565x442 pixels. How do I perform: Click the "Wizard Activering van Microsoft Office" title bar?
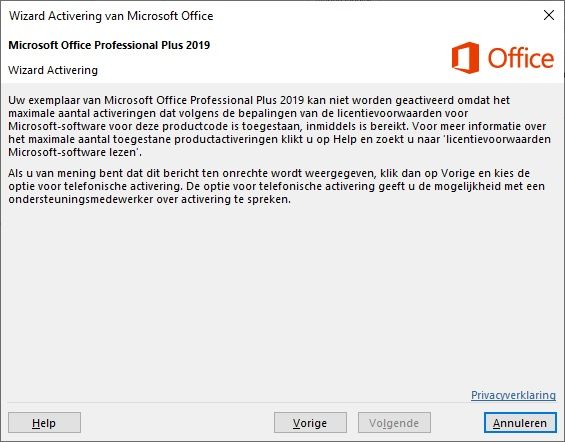coord(111,16)
